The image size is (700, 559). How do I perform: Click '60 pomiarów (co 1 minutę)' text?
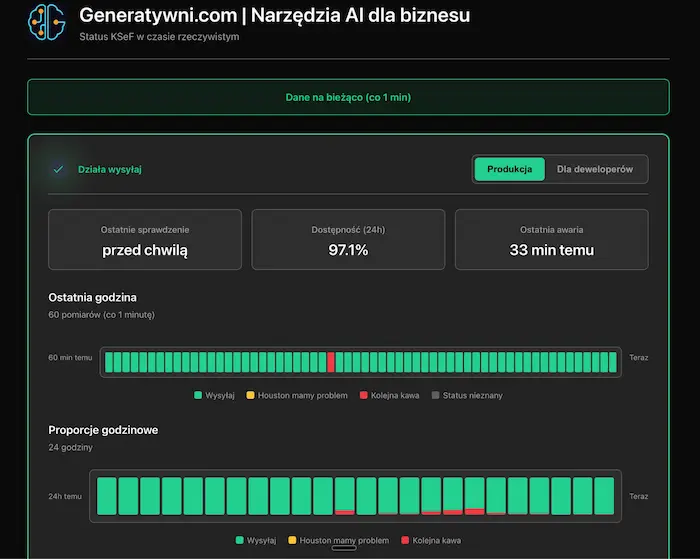tap(101, 315)
